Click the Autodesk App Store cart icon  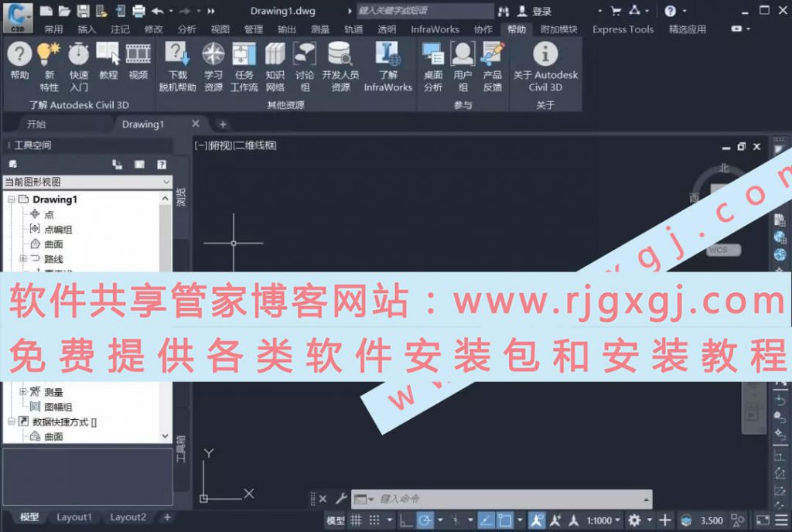tap(616, 11)
